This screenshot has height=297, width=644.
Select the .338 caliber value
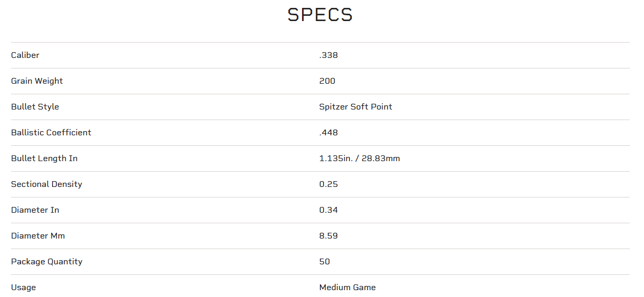point(328,55)
